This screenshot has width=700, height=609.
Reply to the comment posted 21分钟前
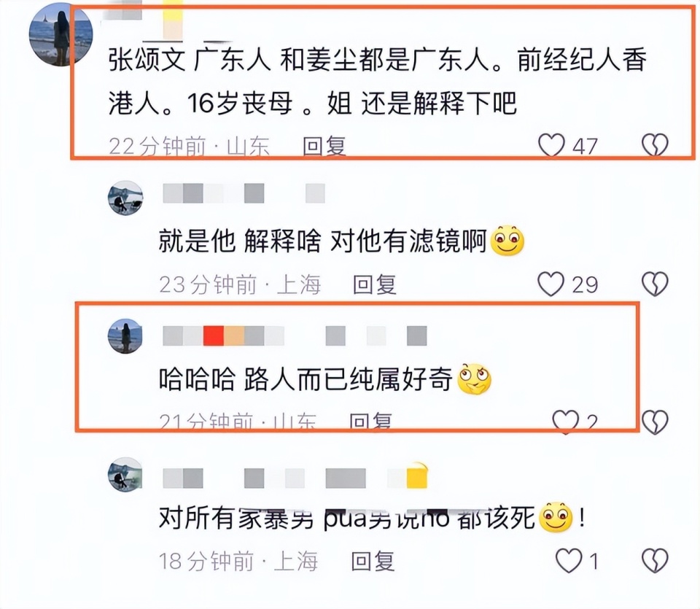pos(370,421)
